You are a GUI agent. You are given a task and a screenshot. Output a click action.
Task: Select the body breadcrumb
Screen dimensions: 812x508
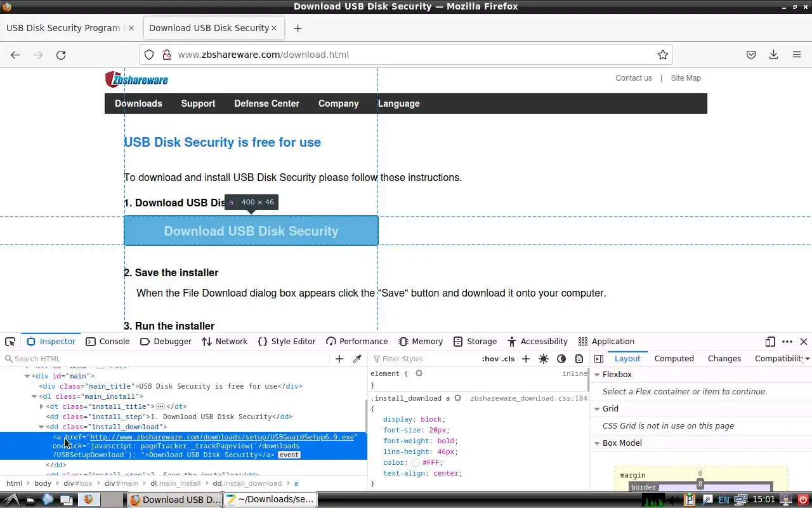coord(43,483)
